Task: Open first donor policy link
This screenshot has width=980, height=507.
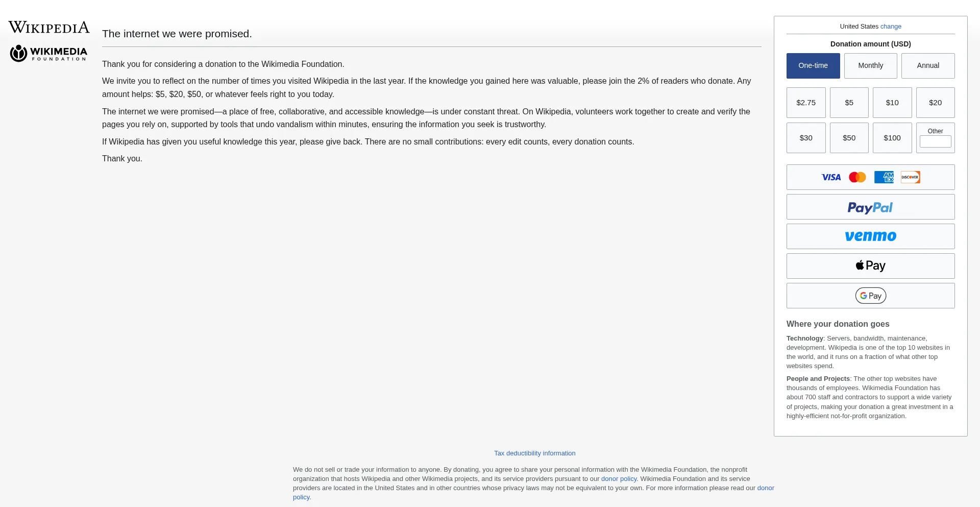Action: coord(619,479)
